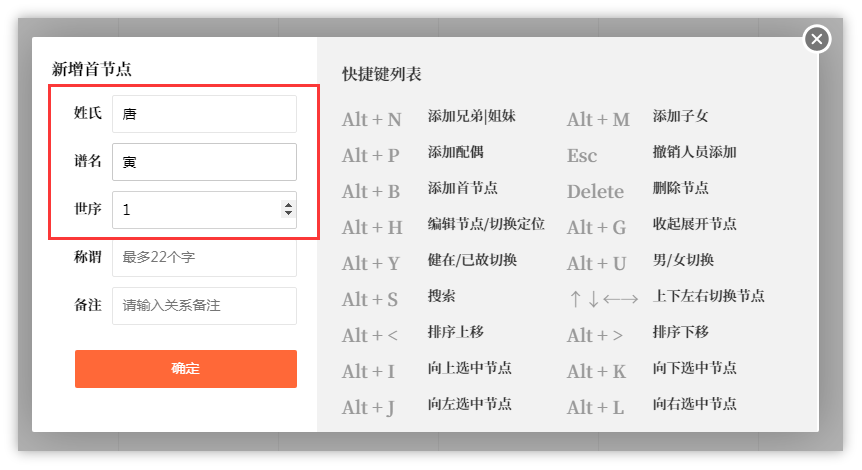Confirm with the orange 确定 button
Viewport: 862px width, 470px height.
[186, 369]
